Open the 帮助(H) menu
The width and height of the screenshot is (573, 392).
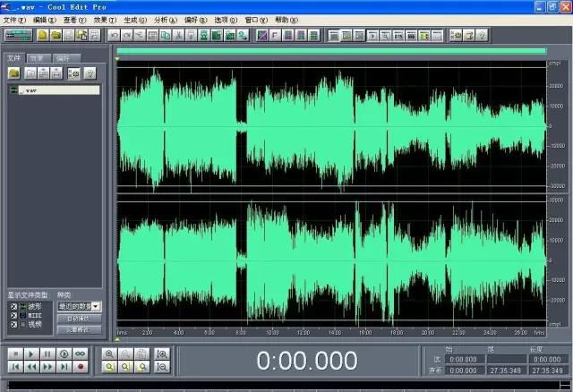point(286,20)
